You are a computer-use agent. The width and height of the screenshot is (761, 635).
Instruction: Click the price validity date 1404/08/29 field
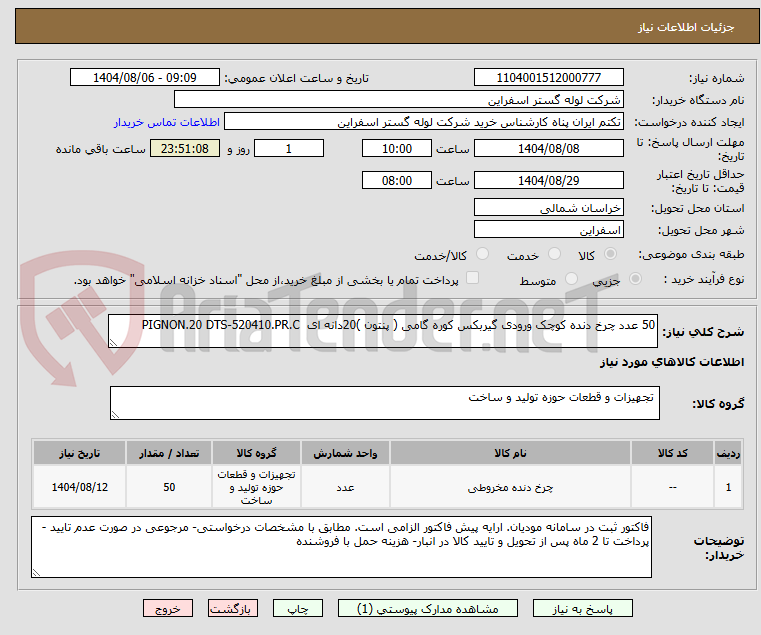pos(549,181)
